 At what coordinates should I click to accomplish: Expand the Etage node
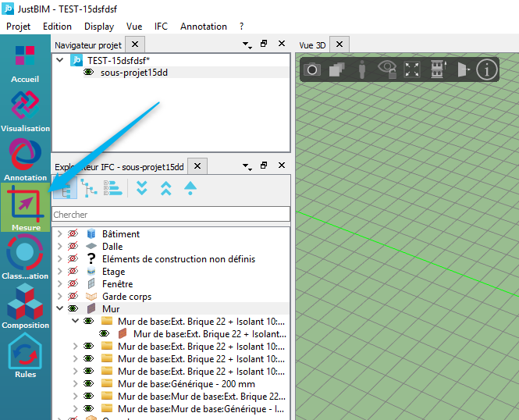60,272
